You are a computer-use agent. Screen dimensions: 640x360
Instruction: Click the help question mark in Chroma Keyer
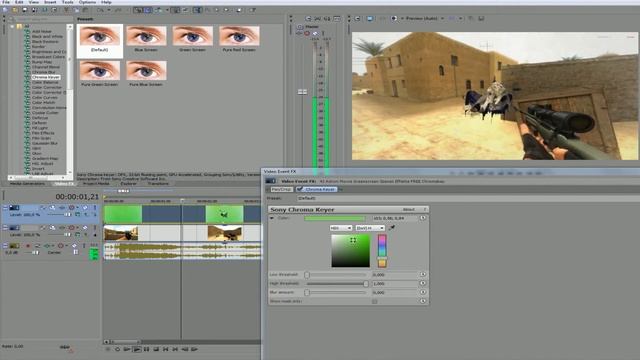click(x=424, y=209)
